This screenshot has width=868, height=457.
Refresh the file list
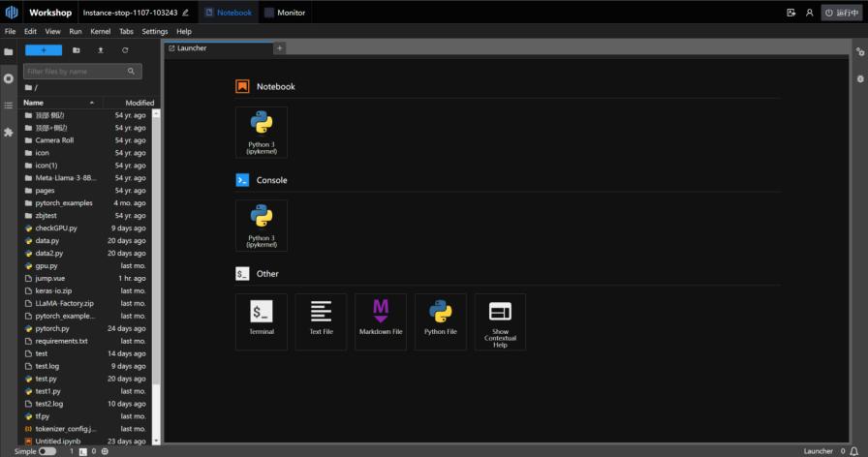pos(125,50)
